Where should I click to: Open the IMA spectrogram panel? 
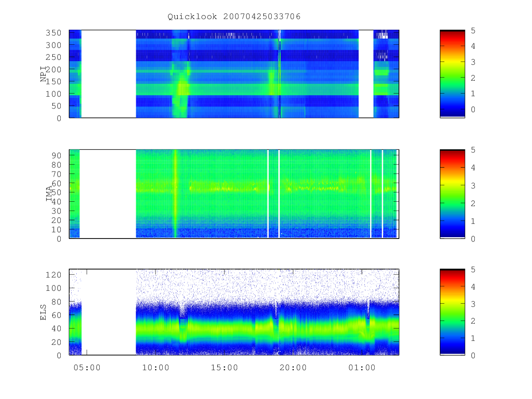pyautogui.click(x=234, y=194)
